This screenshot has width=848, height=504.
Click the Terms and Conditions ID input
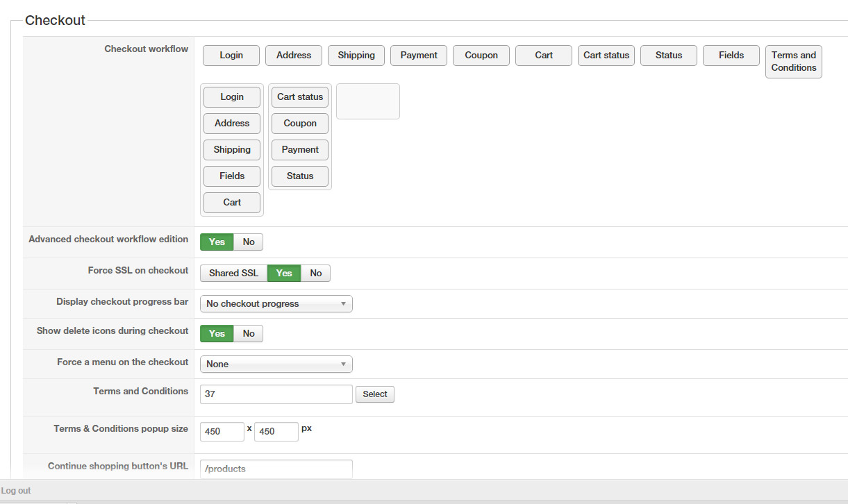pyautogui.click(x=276, y=394)
